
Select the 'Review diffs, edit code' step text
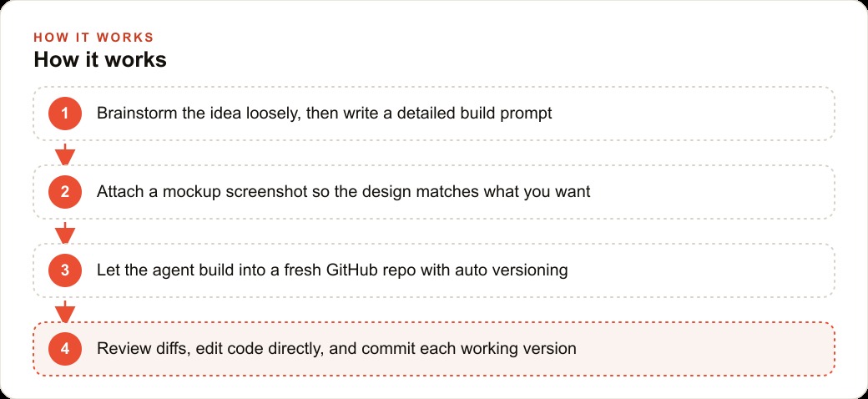point(336,349)
